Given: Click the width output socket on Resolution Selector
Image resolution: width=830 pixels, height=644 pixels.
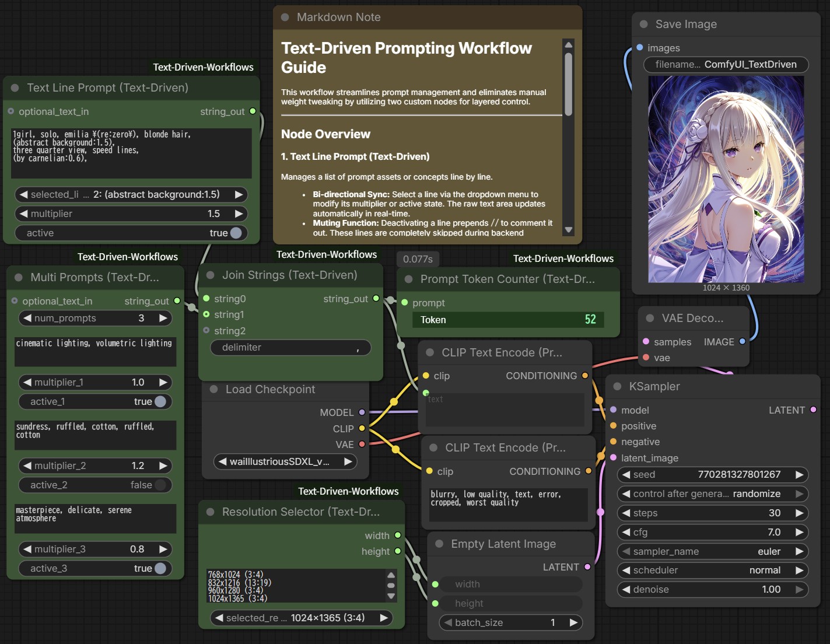Looking at the screenshot, I should (398, 535).
